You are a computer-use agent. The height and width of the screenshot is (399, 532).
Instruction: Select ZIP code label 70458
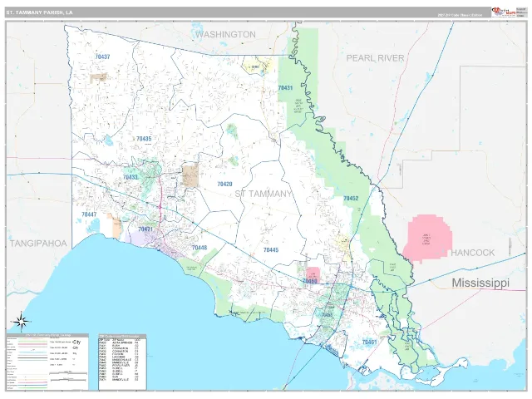[327, 315]
